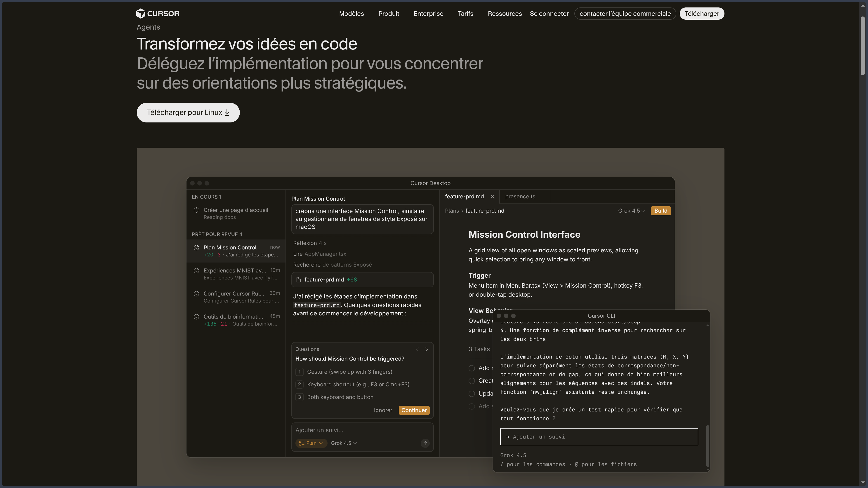Select the Configurer Cursor Rul... agent row
This screenshot has height=488, width=868.
(236, 297)
